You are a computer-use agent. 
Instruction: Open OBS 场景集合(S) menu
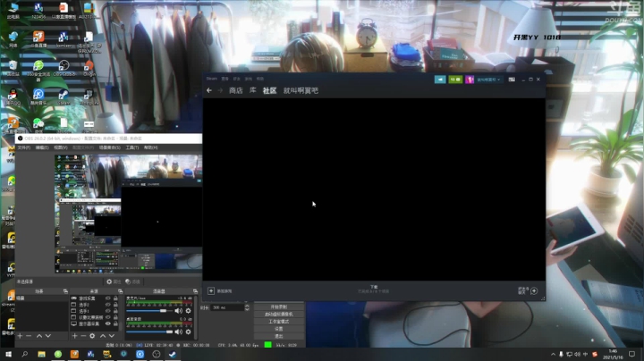110,147
